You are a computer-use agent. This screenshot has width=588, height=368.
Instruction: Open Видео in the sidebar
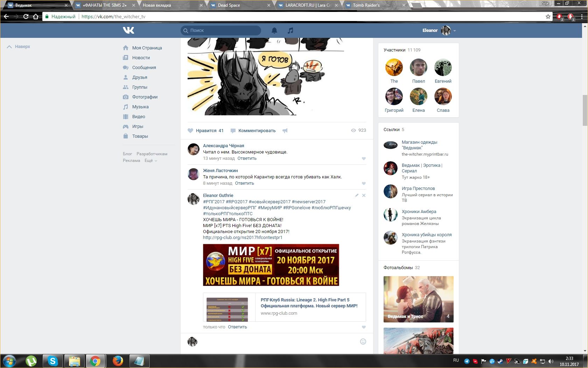138,117
